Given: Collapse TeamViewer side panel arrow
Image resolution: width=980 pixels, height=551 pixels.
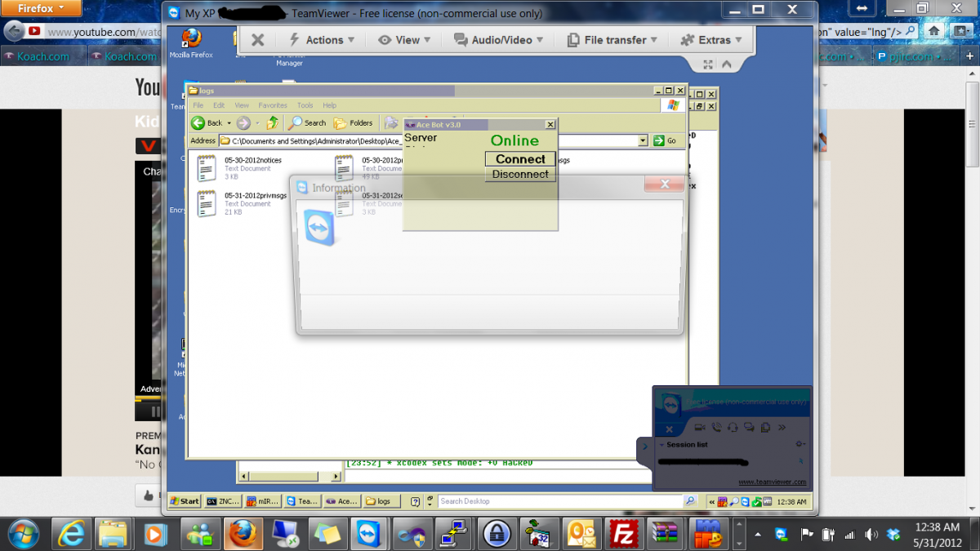Looking at the screenshot, I should coord(644,446).
